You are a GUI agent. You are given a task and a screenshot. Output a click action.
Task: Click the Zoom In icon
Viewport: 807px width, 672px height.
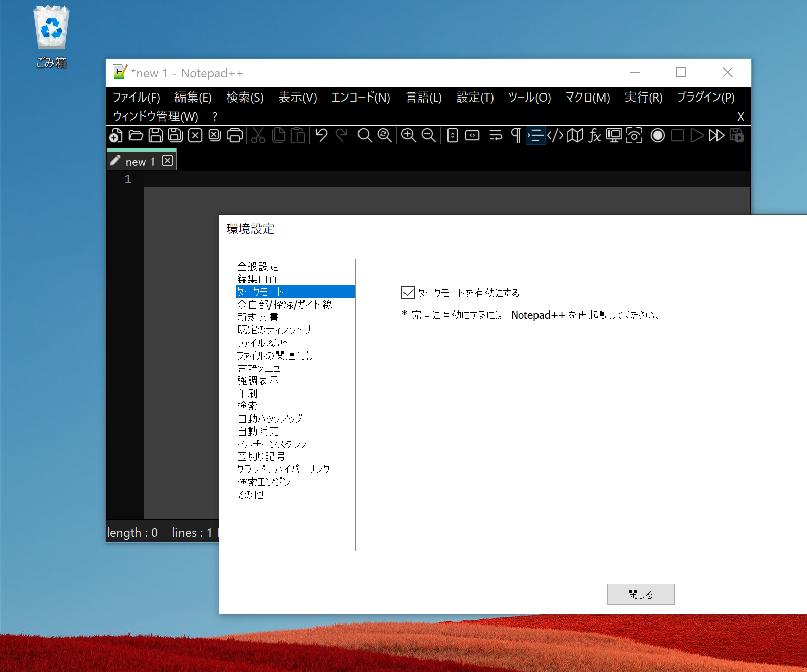(409, 135)
